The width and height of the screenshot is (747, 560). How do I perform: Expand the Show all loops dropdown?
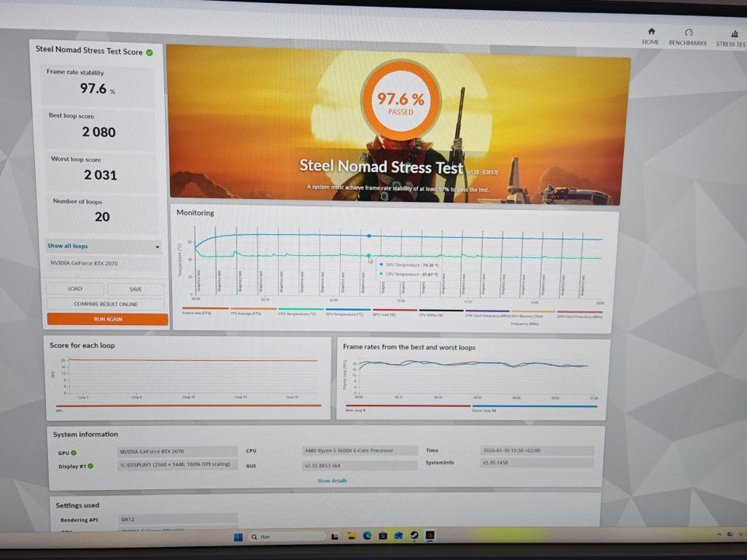click(103, 247)
